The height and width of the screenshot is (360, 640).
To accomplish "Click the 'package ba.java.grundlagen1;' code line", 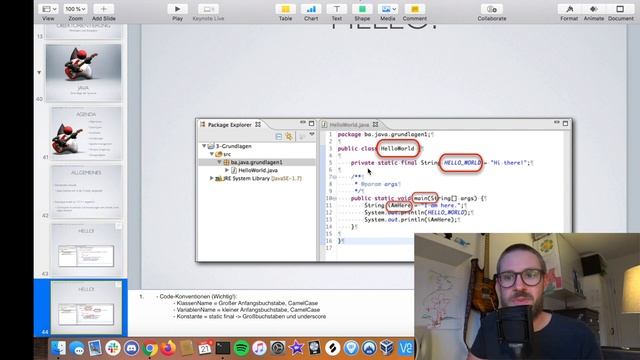I will pos(385,134).
